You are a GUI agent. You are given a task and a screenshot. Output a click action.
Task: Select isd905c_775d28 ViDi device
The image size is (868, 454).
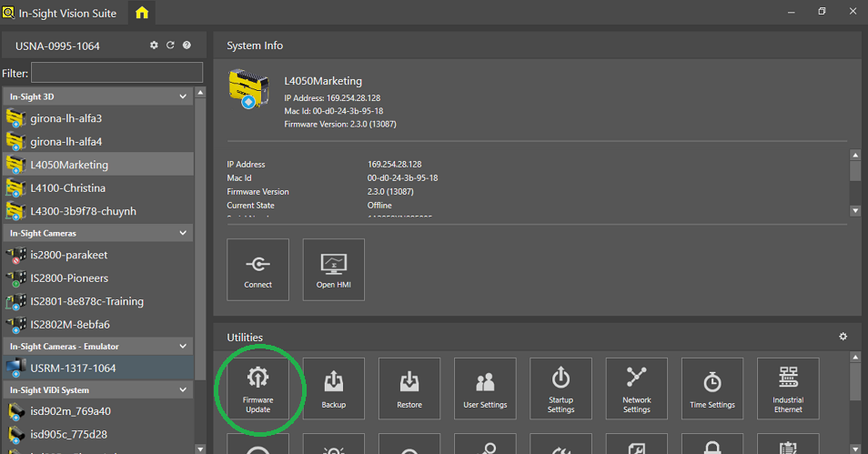(98, 434)
